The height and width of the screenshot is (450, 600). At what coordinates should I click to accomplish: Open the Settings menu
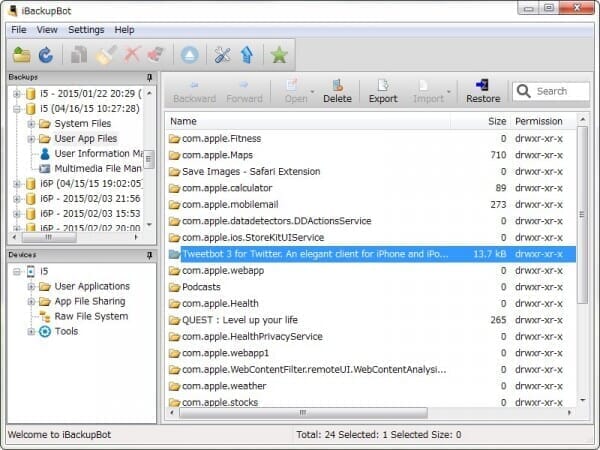(x=86, y=30)
